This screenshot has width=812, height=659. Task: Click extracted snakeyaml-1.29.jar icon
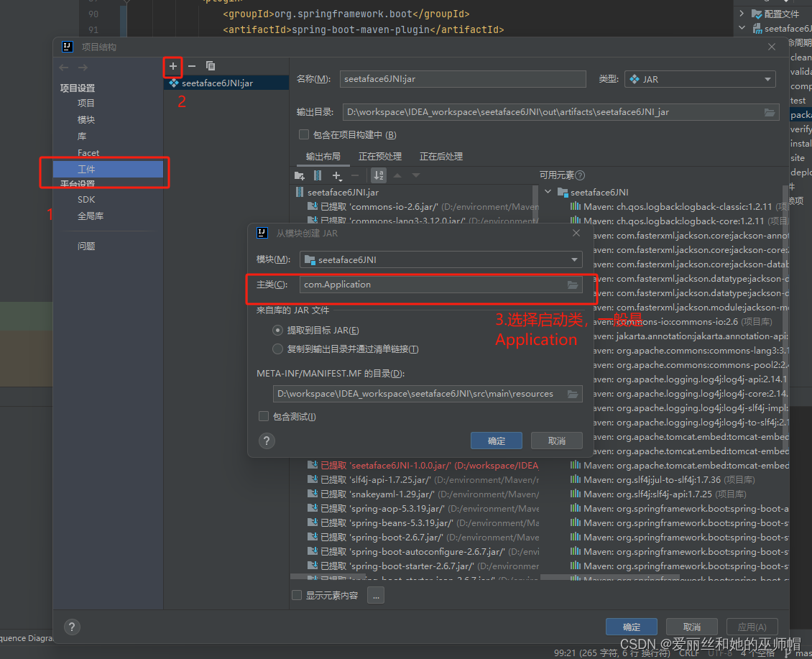point(313,494)
